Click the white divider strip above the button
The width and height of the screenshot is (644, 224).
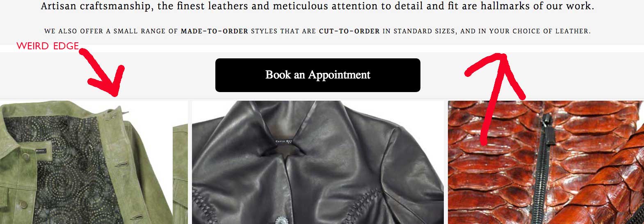pyautogui.click(x=322, y=48)
